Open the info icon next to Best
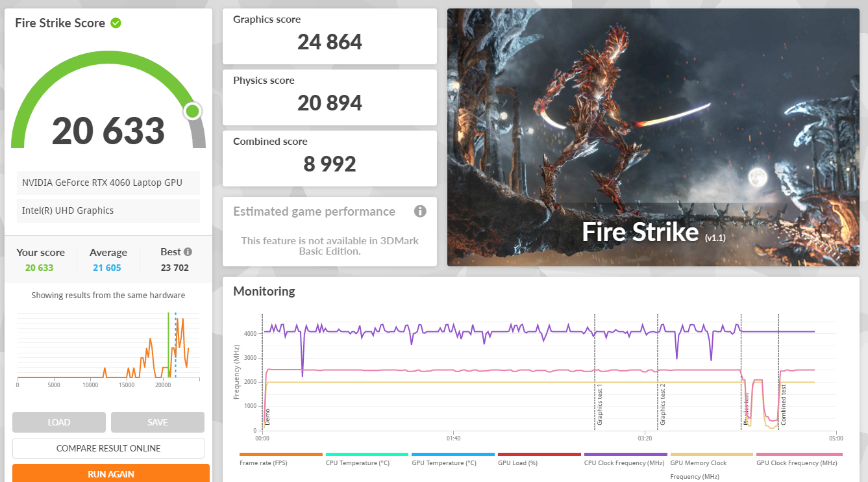Viewport: 868px width, 482px height. [188, 252]
